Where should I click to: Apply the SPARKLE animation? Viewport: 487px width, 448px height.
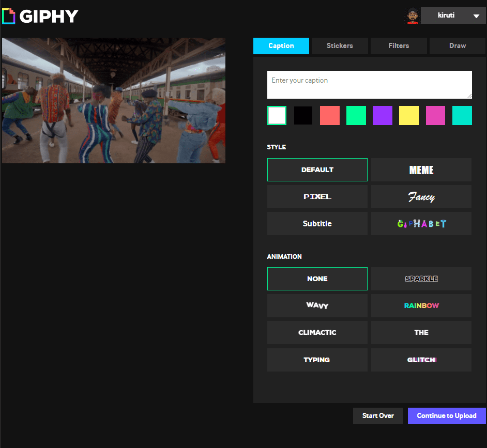(421, 279)
